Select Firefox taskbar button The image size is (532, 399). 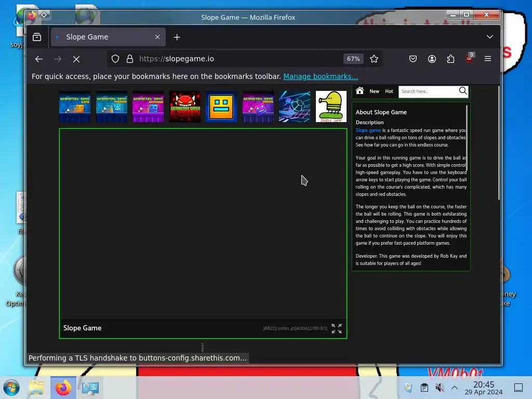(x=63, y=388)
